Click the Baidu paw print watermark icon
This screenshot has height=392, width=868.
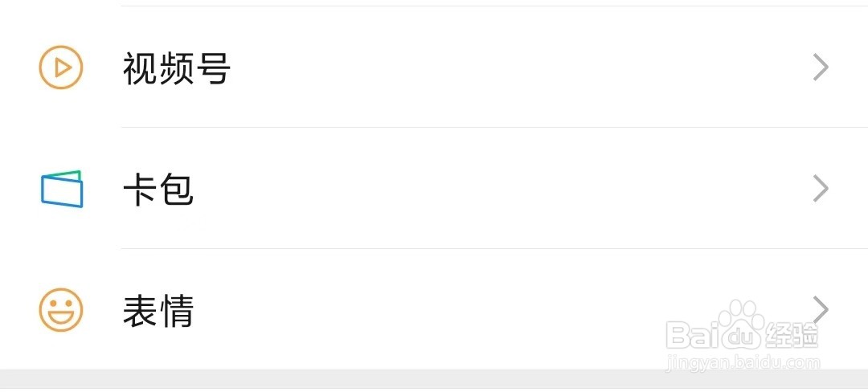[x=743, y=327]
